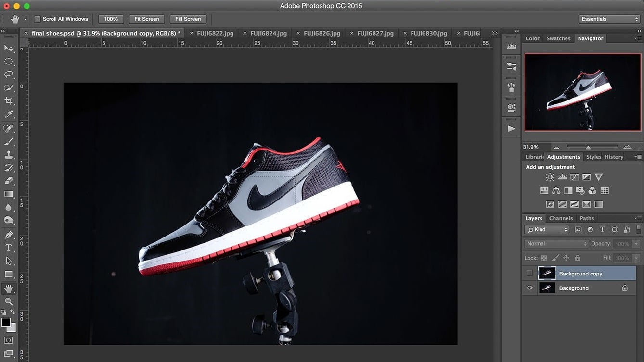Add a Color Balance adjustment
Image resolution: width=644 pixels, height=362 pixels.
click(x=556, y=191)
